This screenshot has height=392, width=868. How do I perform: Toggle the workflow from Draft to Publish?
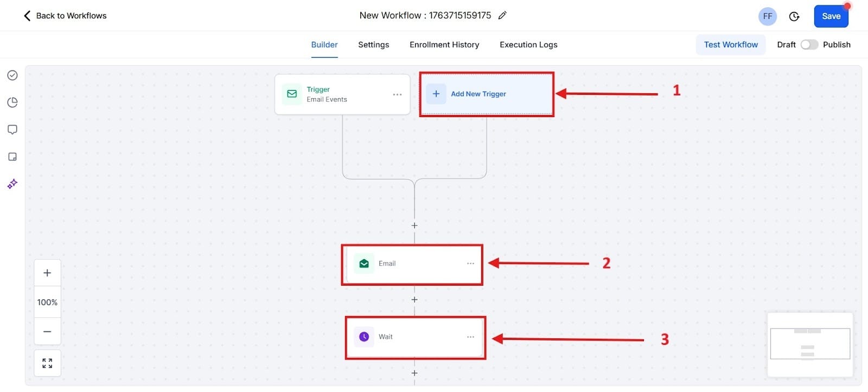(x=809, y=44)
